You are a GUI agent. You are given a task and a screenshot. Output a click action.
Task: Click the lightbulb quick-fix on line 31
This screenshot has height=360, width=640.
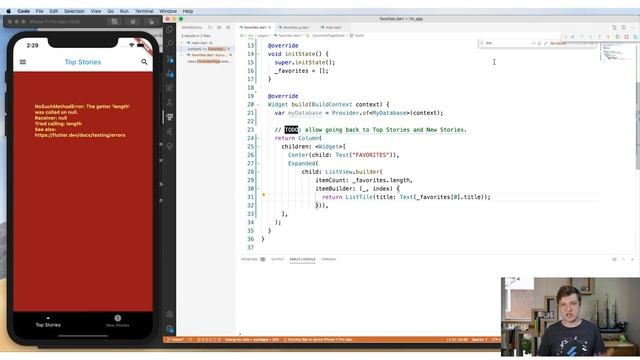[x=264, y=195]
